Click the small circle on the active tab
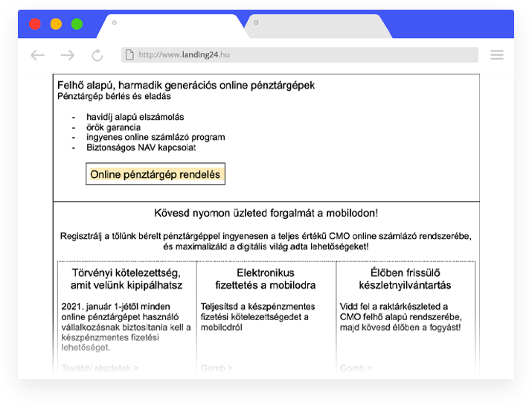This screenshot has width=532, height=405. (115, 22)
